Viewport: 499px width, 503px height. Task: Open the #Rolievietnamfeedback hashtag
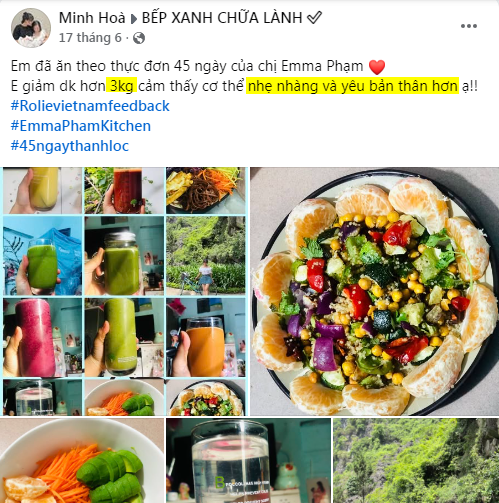[90, 106]
